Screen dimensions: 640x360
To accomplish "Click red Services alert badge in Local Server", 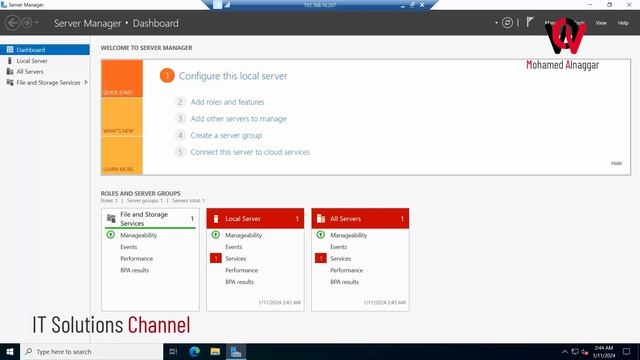I will pos(216,258).
